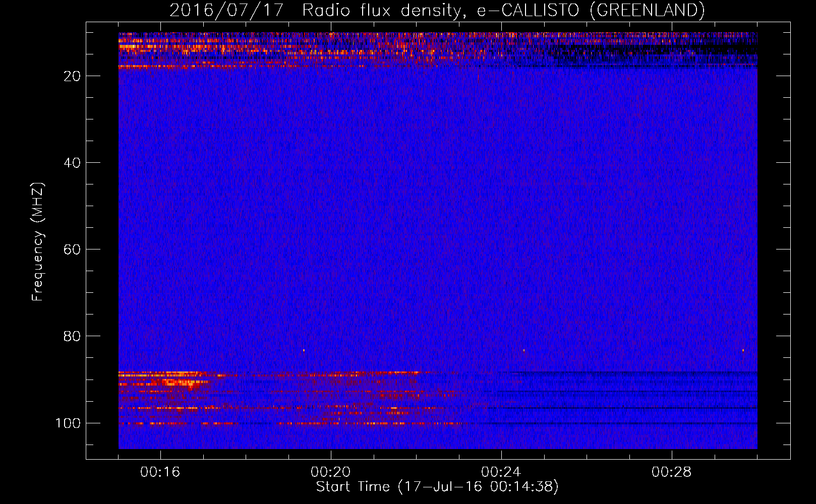Click the 100 MHz tick label
Viewport: 816px width, 504px height.
[x=68, y=423]
